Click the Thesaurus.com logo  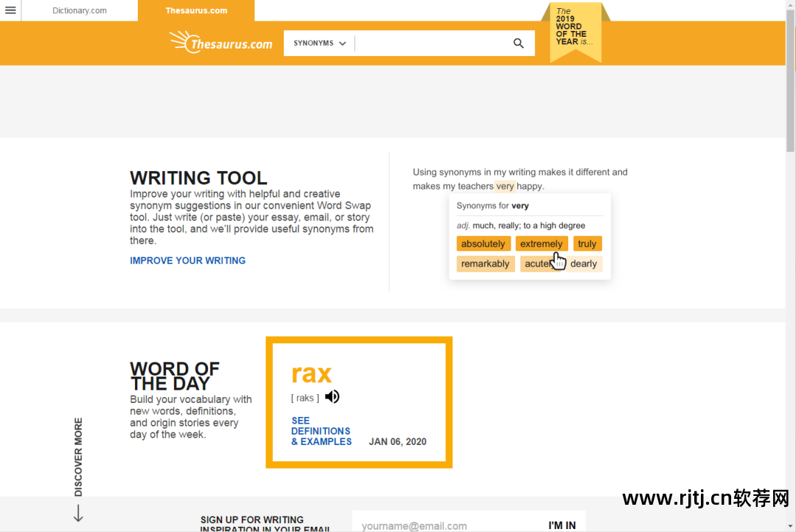pos(221,43)
